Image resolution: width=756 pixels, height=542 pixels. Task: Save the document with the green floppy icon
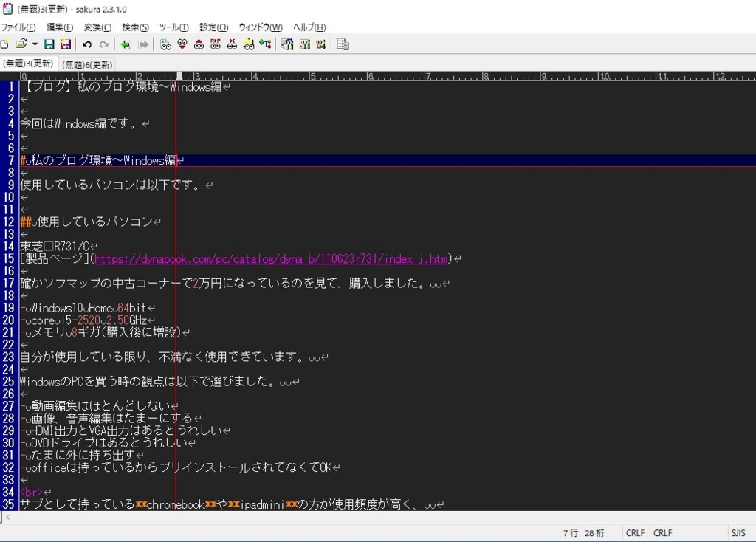49,44
